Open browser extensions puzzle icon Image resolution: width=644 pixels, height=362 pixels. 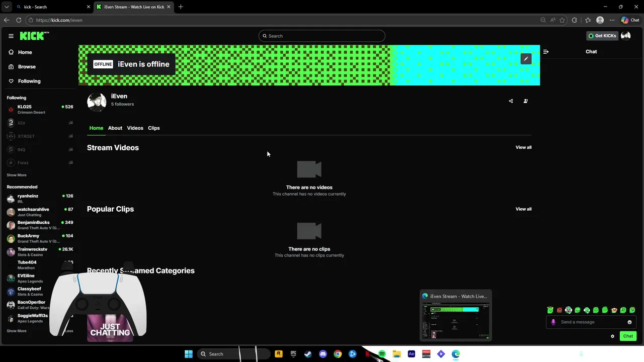click(575, 20)
